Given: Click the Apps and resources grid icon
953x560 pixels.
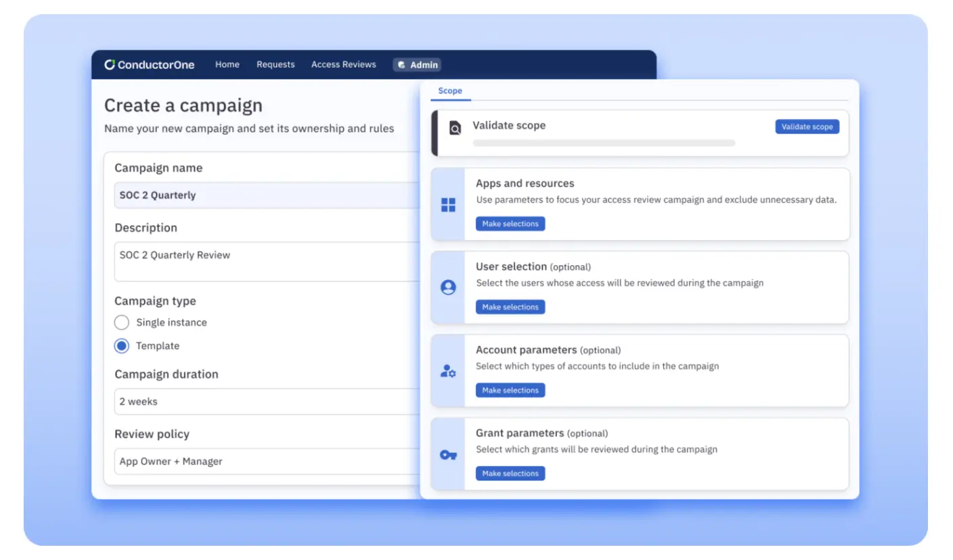Looking at the screenshot, I should coord(448,205).
